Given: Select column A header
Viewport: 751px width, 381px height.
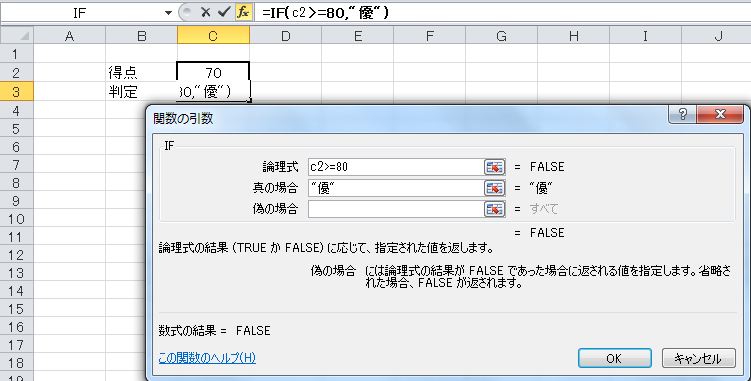Looking at the screenshot, I should coord(69,35).
